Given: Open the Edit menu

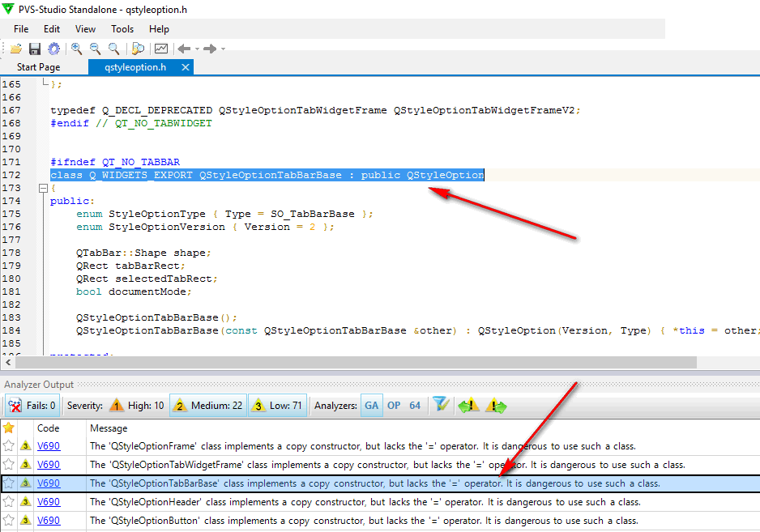Looking at the screenshot, I should [x=51, y=29].
